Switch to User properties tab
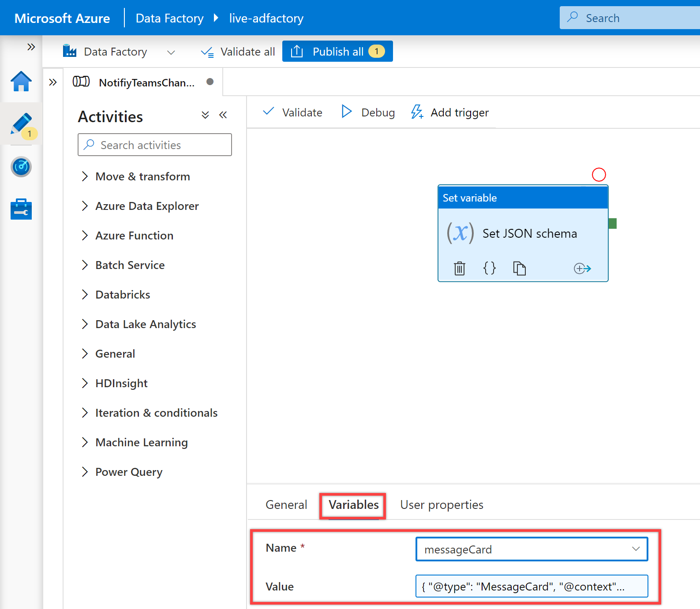700x609 pixels. 442,504
